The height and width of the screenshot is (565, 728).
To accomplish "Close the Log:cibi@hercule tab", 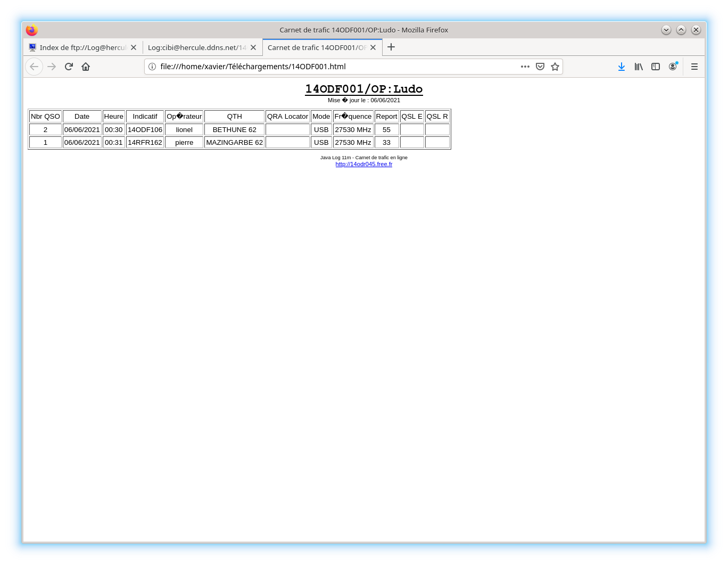I will coord(253,47).
